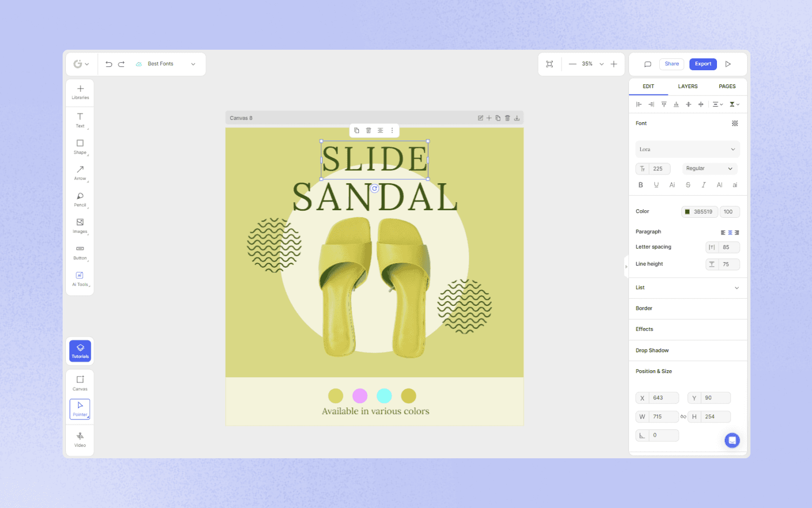
Task: Open the 35% zoom level dropdown
Action: (x=601, y=64)
